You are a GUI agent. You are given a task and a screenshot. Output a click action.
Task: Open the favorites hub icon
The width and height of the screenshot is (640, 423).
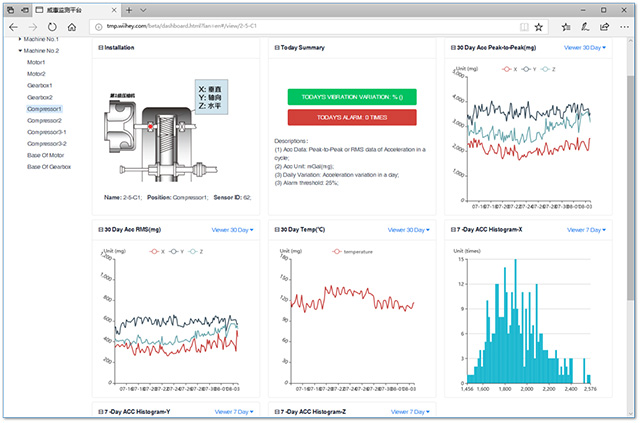point(566,27)
